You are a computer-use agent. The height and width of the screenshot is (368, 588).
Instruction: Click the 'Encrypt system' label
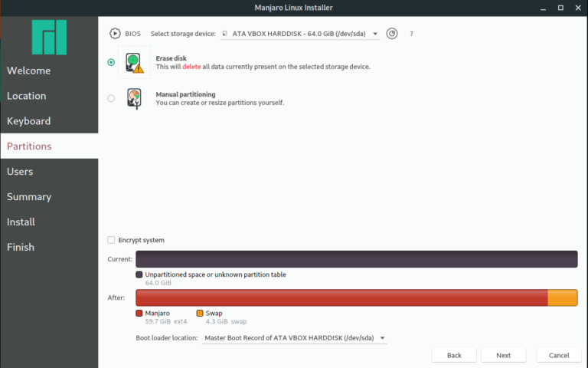point(141,240)
